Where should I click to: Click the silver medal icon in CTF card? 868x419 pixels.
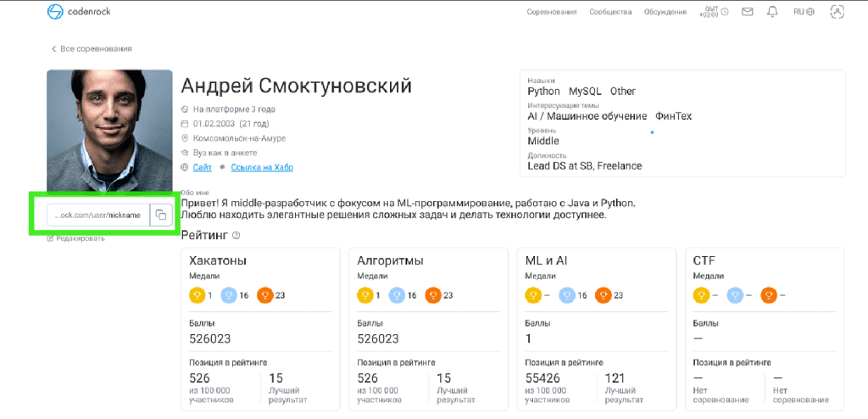[735, 295]
